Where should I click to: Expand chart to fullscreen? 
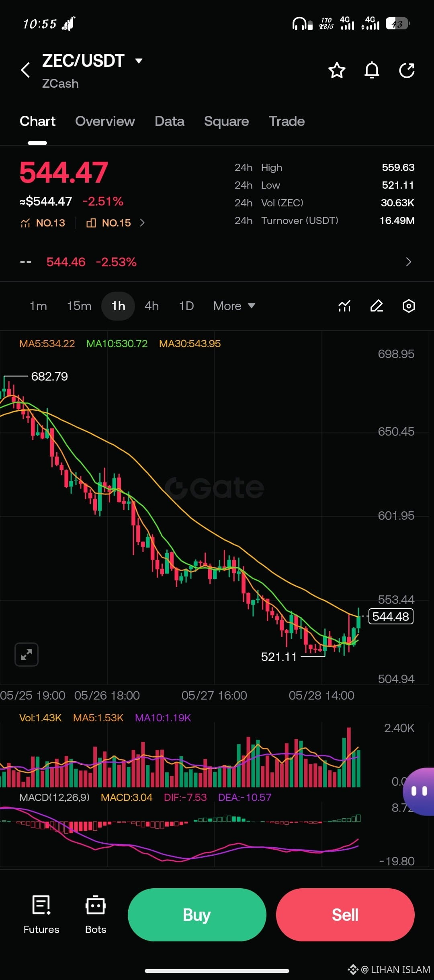(27, 655)
